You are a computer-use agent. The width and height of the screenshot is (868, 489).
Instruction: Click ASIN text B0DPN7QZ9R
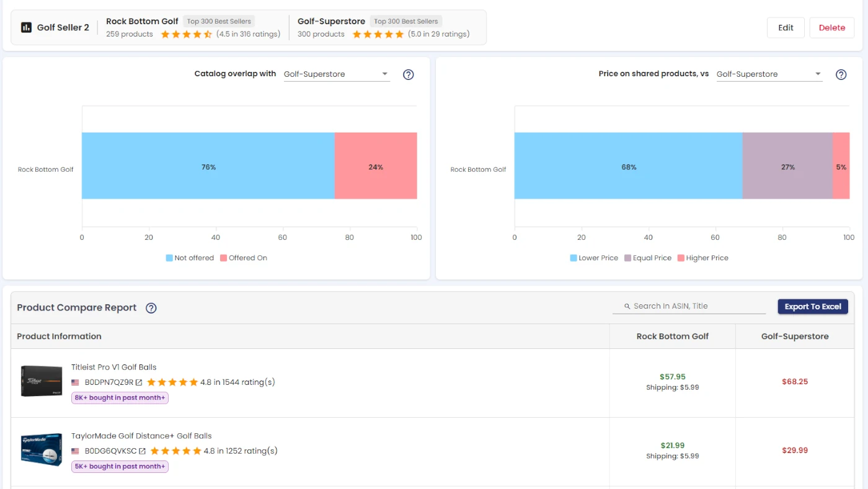click(x=109, y=382)
